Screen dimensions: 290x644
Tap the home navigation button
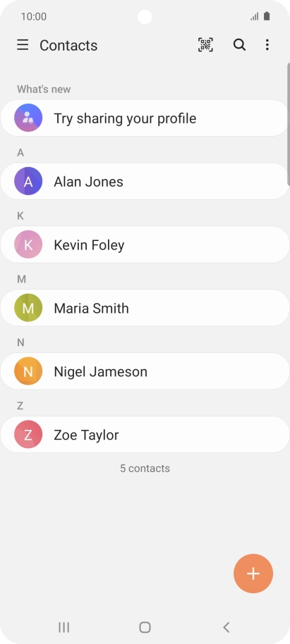point(145,627)
